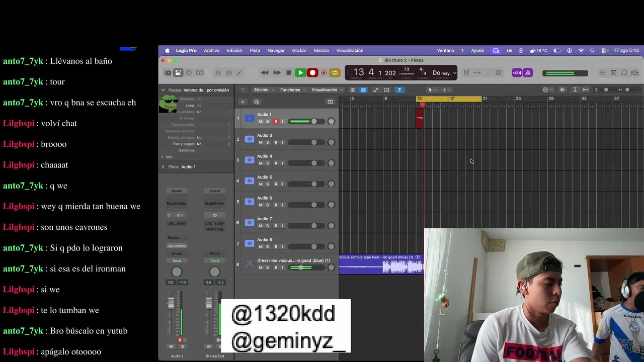Open the Library panel icon

(168, 73)
